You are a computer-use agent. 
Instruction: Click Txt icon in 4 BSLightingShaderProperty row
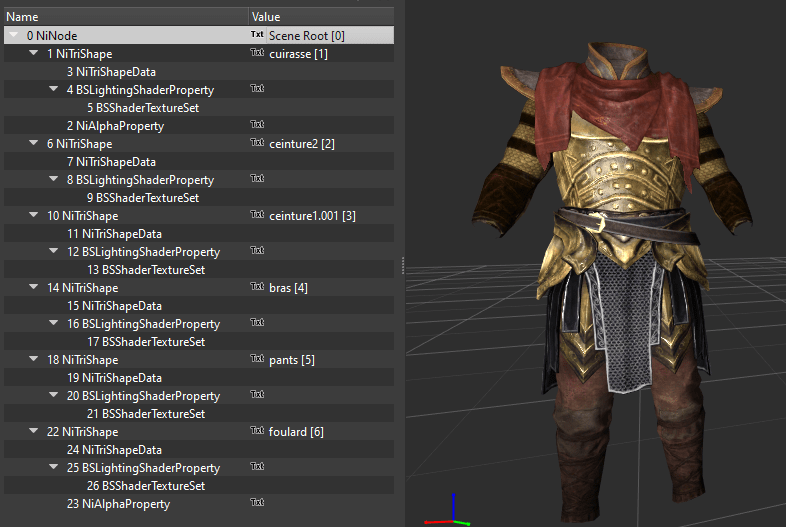point(257,89)
